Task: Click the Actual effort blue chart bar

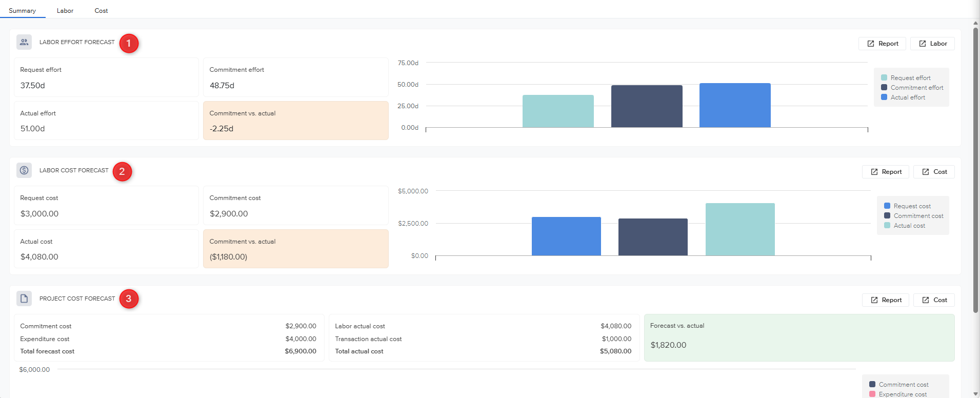Action: (735, 105)
